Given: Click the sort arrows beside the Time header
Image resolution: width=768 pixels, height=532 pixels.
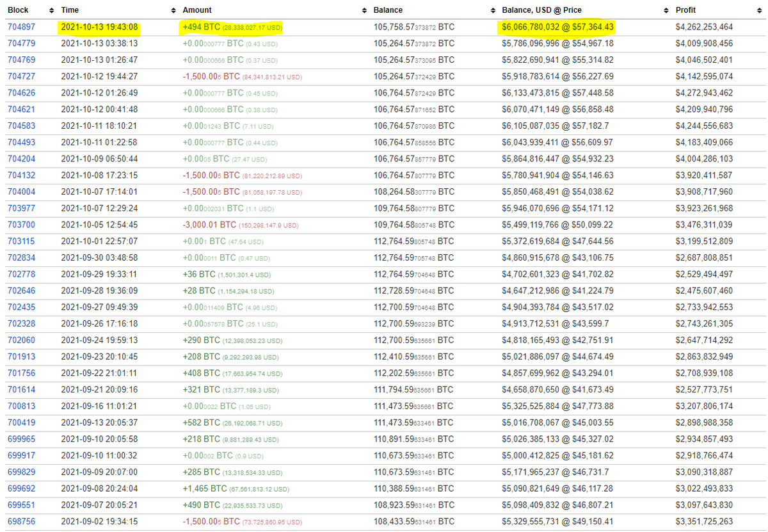Looking at the screenshot, I should click(x=173, y=10).
